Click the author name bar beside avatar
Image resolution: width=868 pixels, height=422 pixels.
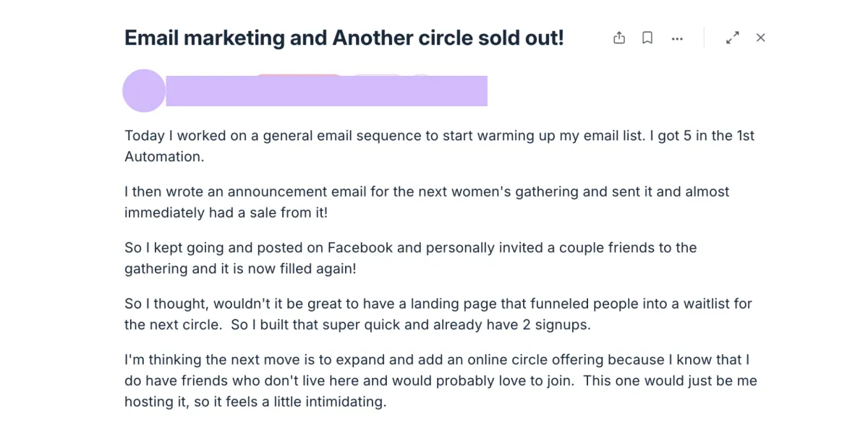325,91
